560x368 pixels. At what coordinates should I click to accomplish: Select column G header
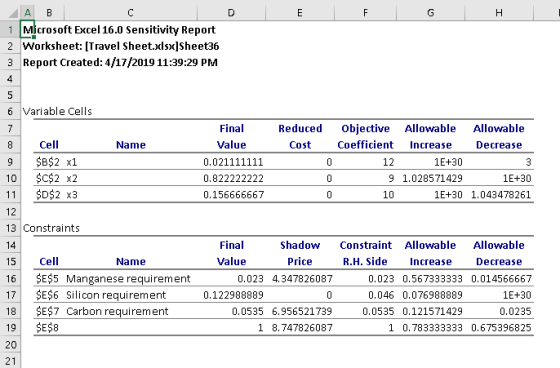(x=430, y=13)
